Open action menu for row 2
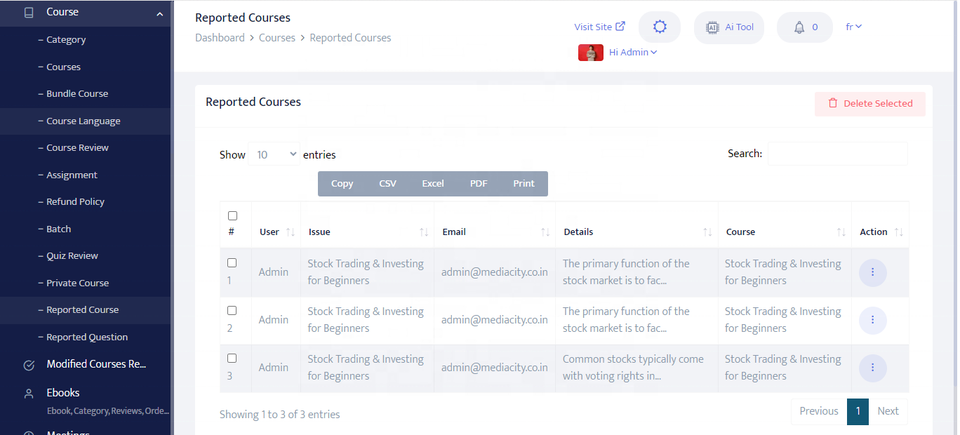Screen dimensions: 960x435 coord(872,320)
